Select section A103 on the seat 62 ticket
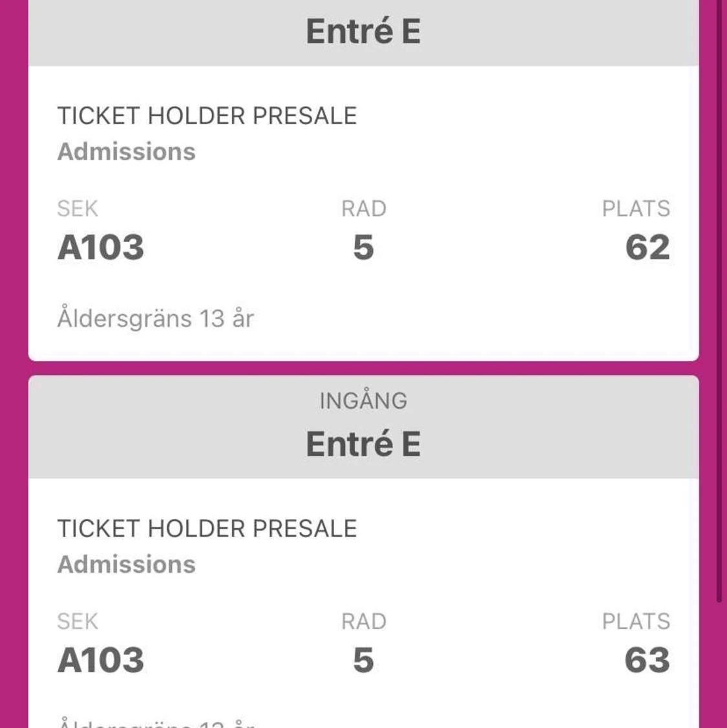Viewport: 727px width, 728px height. click(x=101, y=248)
